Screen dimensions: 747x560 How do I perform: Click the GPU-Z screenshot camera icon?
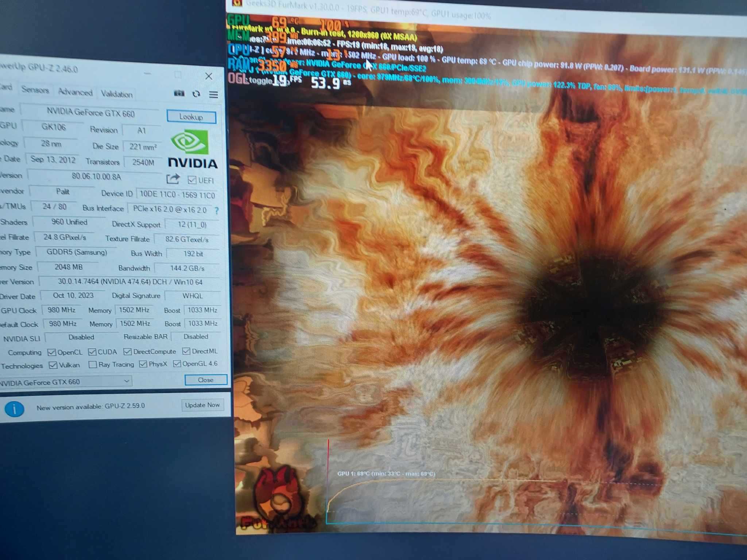[x=179, y=93]
